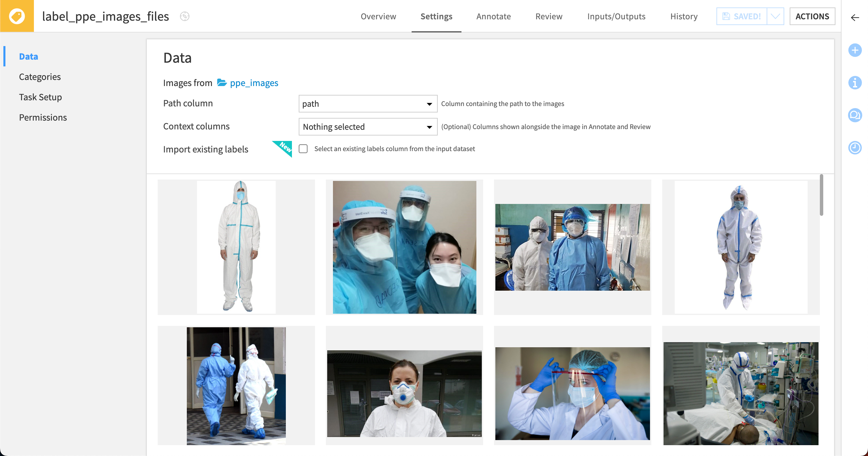Open the Details panel using the info icon
Viewport: 868px width, 456px height.
[x=855, y=83]
